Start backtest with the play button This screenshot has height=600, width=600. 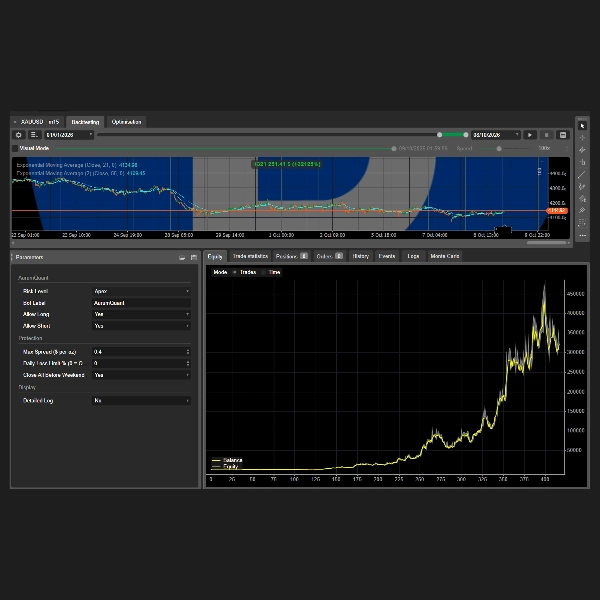click(530, 135)
